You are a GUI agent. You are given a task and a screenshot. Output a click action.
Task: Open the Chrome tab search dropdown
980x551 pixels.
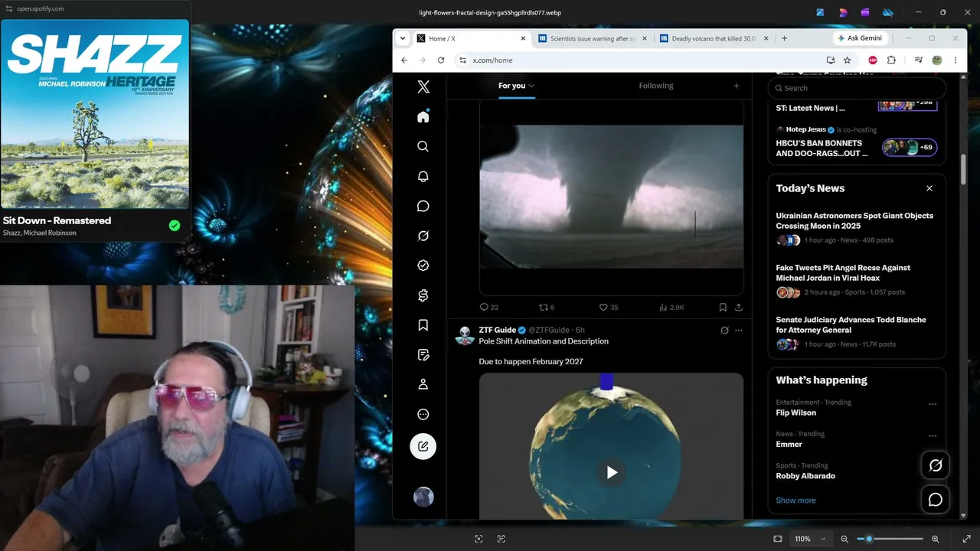(403, 38)
